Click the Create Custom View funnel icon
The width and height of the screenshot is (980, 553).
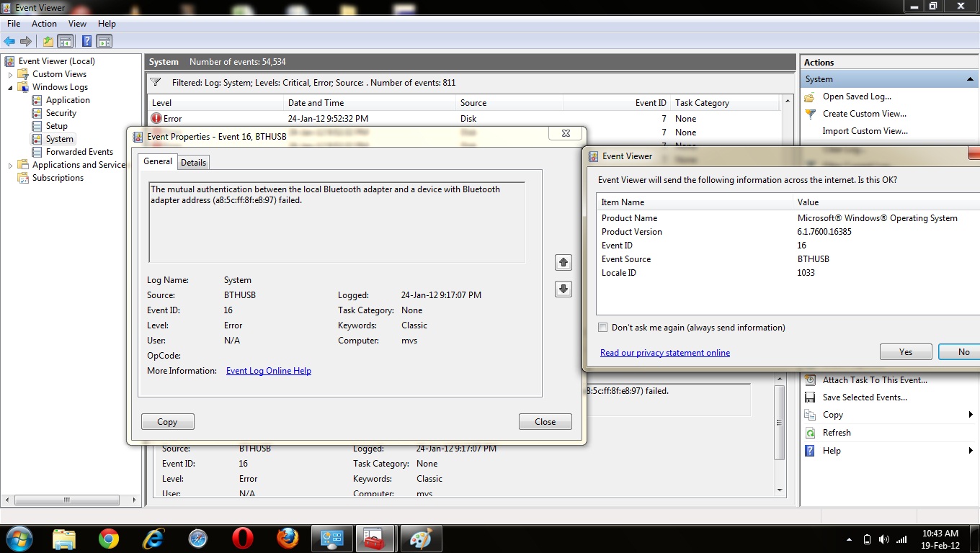809,114
